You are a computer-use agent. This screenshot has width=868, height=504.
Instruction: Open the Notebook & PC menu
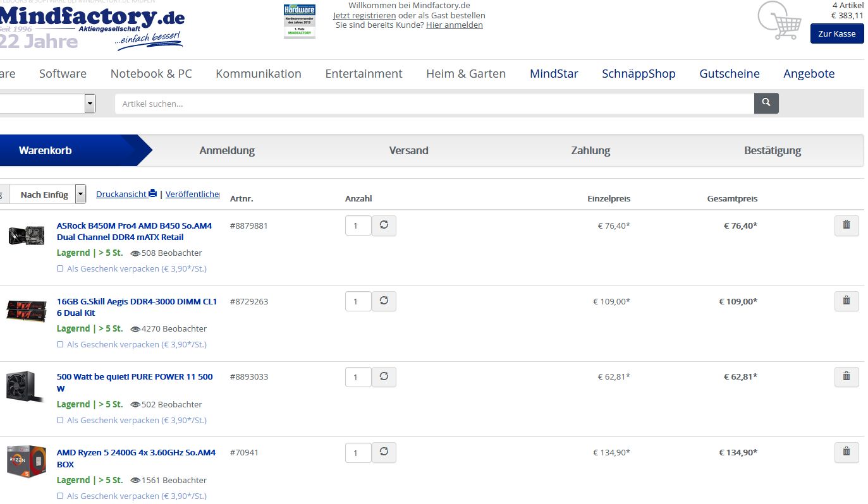(x=151, y=73)
